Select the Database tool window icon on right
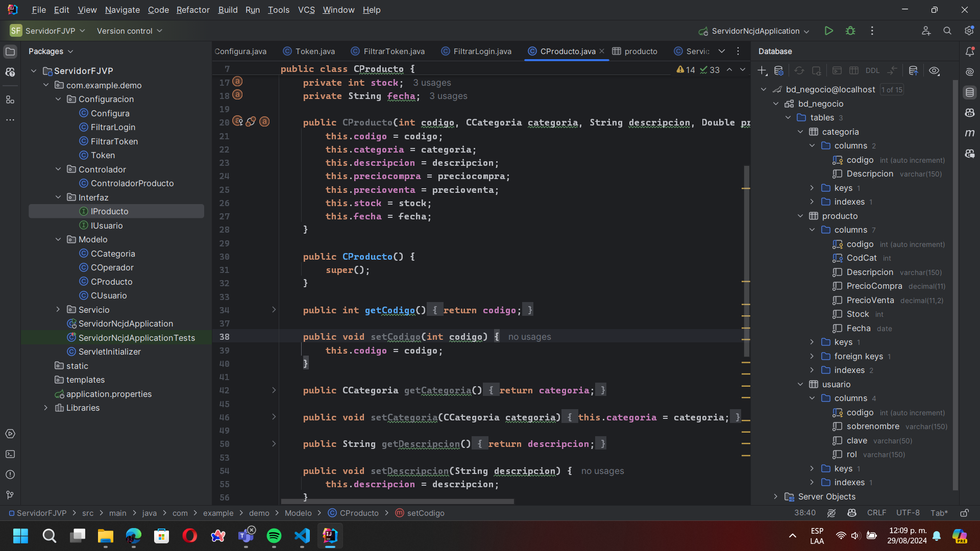Screen dimensions: 980x551 [970, 92]
